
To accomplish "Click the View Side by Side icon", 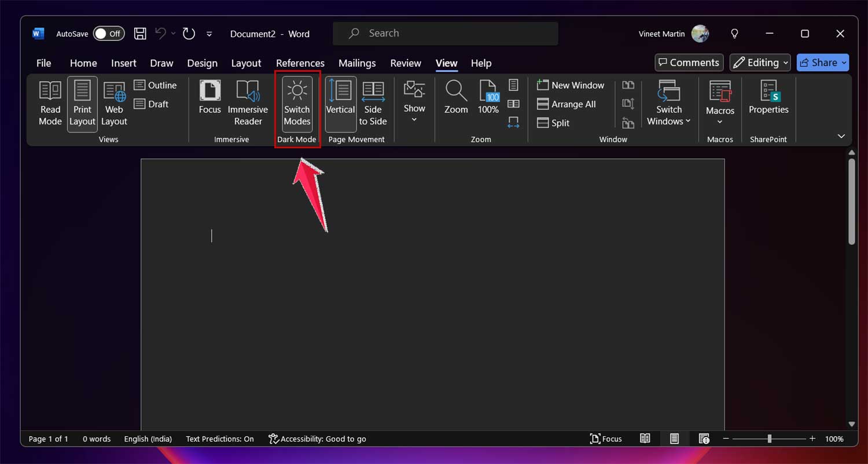I will (628, 85).
